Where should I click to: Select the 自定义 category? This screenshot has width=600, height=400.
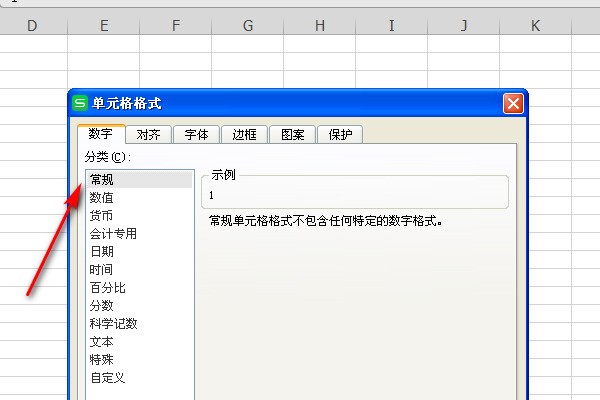(140, 377)
